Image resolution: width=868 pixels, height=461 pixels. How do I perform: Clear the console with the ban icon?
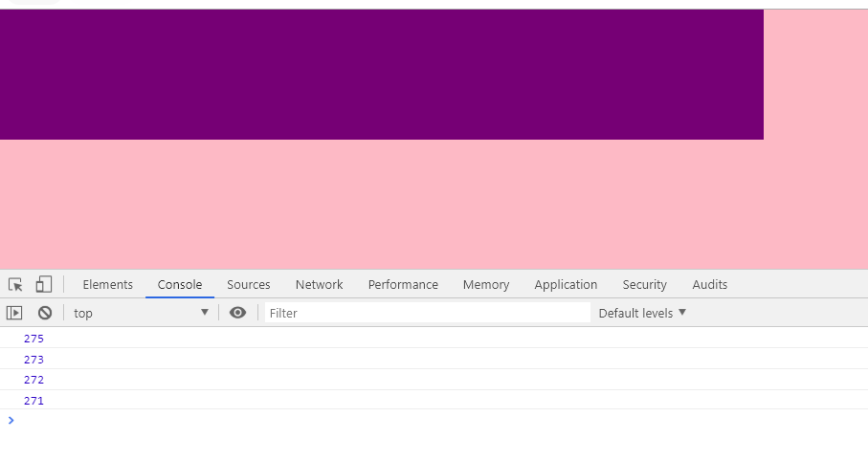click(x=45, y=313)
